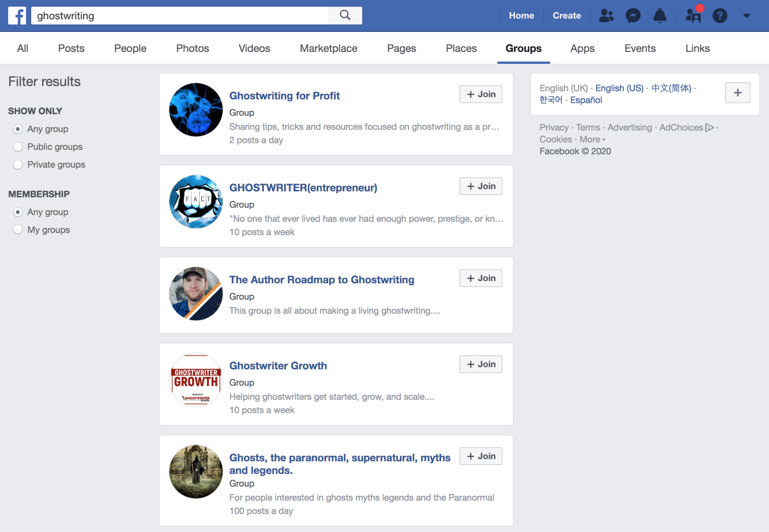Switch to the Marketplace tab
The width and height of the screenshot is (769, 532).
coord(329,48)
